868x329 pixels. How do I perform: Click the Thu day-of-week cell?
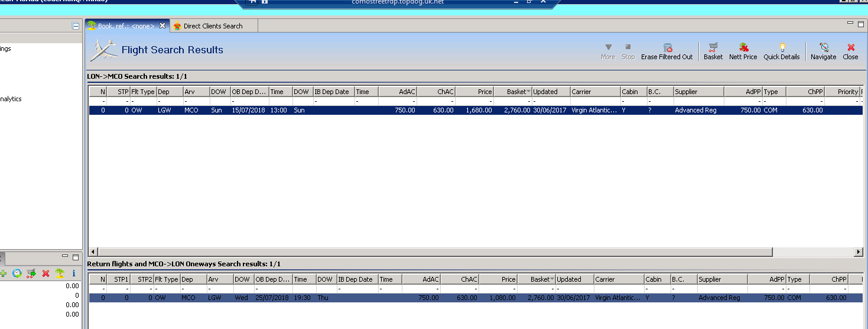323,298
